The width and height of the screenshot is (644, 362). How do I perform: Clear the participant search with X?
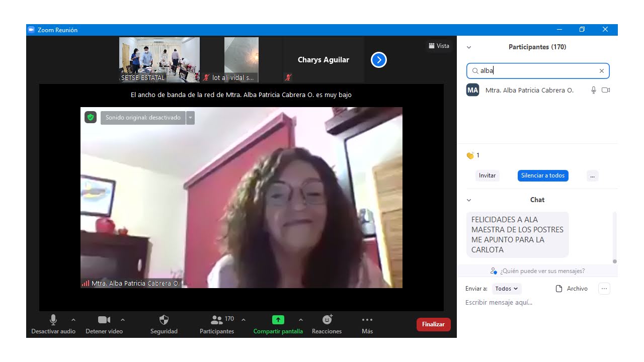point(602,71)
